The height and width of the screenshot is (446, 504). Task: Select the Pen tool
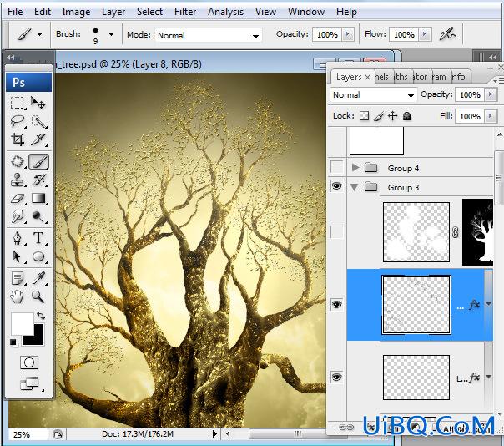[18, 238]
